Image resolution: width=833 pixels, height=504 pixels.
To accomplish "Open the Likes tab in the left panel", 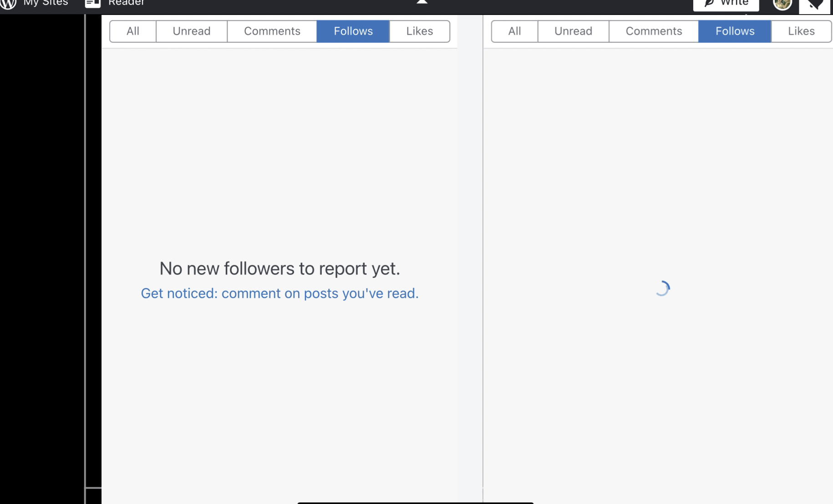I will click(x=420, y=31).
